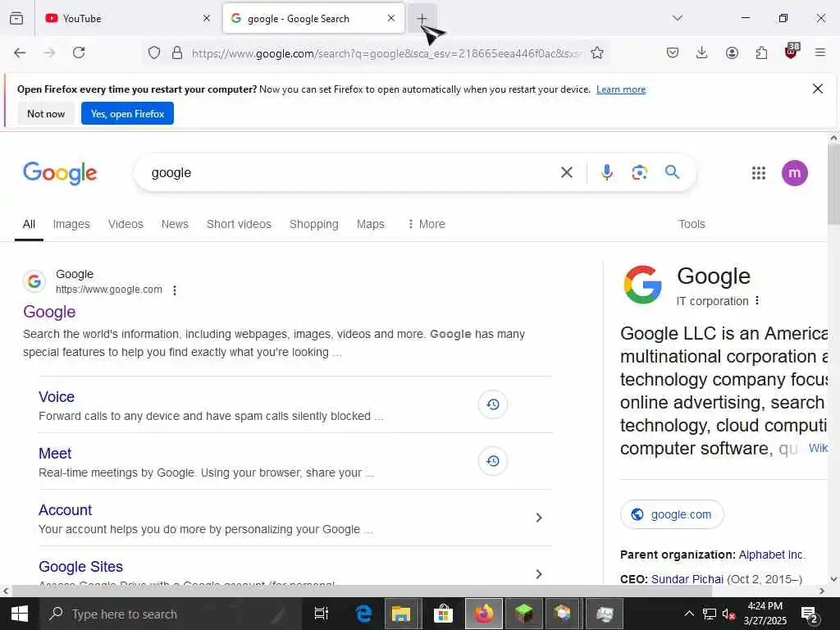
Task: Open more options beside IT corporation
Action: coord(757,300)
